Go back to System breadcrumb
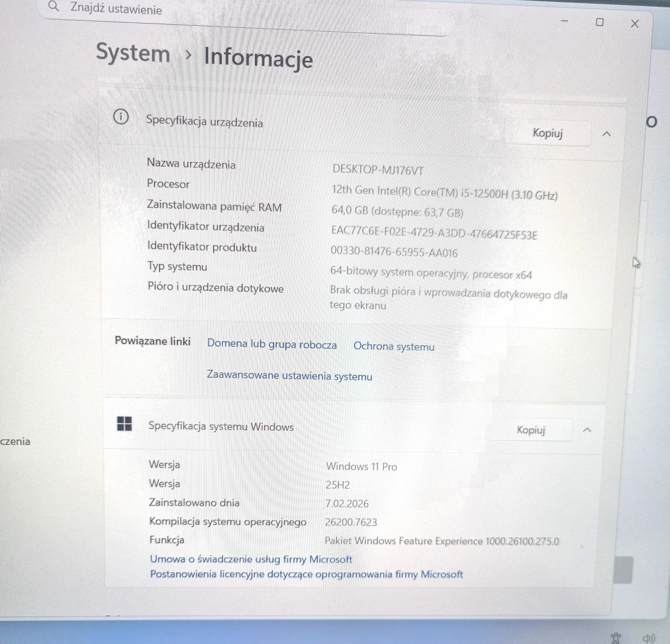The width and height of the screenshot is (670, 644). point(133,53)
